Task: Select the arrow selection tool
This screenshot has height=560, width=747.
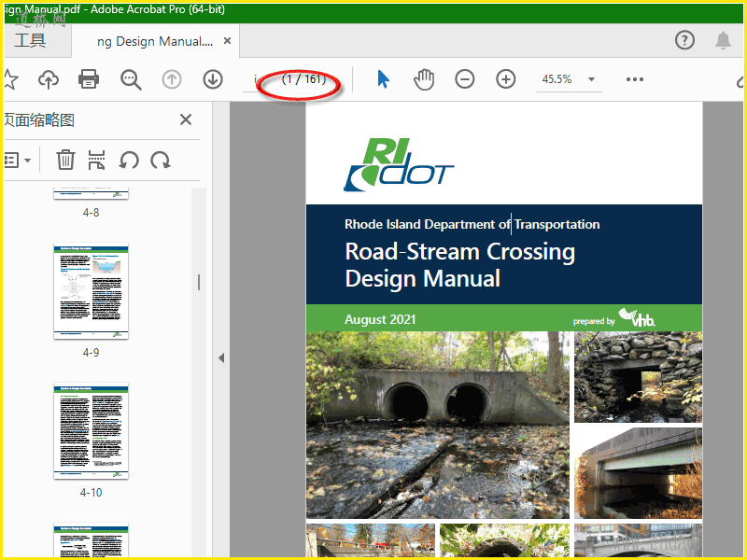Action: 383,79
